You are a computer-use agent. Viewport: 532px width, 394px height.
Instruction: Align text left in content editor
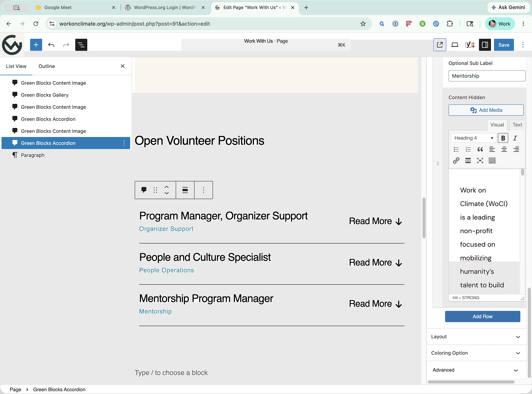click(x=492, y=149)
